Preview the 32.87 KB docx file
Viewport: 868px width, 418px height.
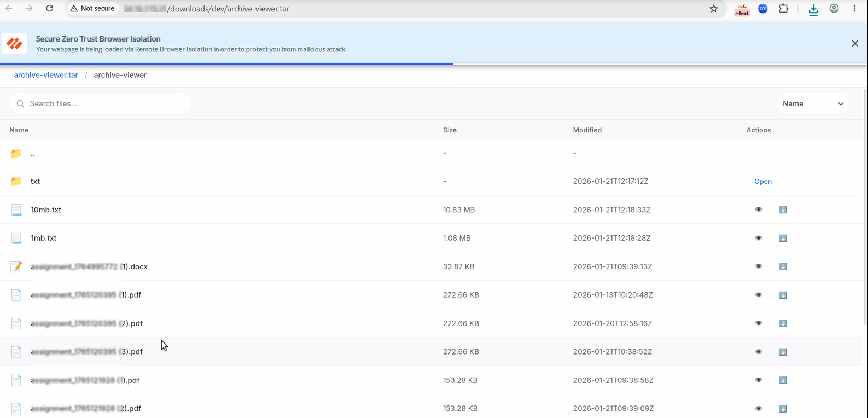click(759, 266)
